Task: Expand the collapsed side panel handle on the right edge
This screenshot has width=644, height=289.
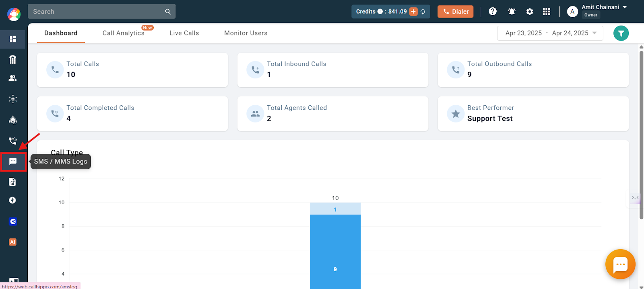Action: click(x=636, y=198)
